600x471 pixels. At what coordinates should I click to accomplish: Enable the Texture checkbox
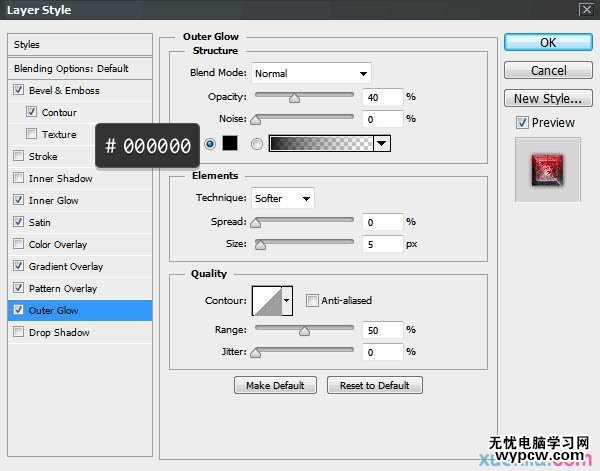click(31, 134)
